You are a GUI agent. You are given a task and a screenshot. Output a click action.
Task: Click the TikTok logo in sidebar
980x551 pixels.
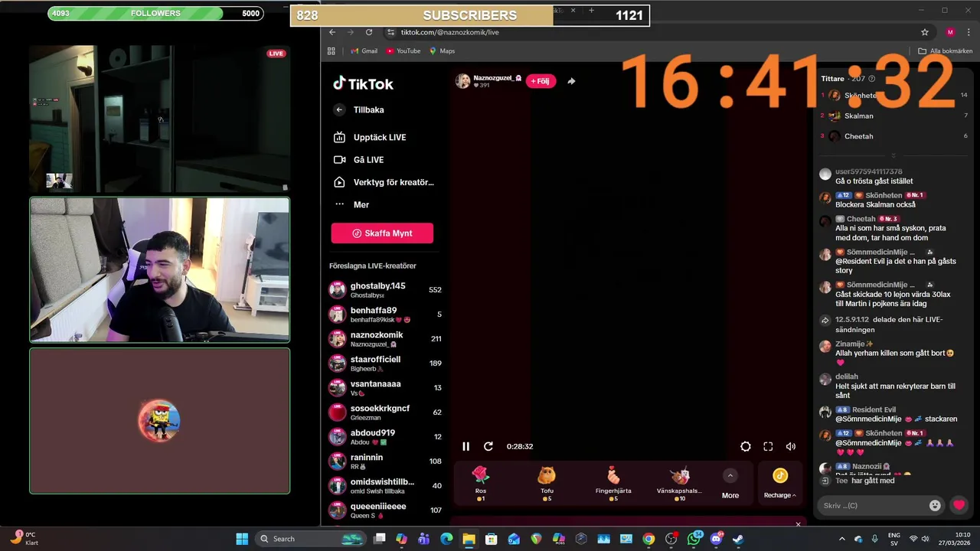coord(363,84)
